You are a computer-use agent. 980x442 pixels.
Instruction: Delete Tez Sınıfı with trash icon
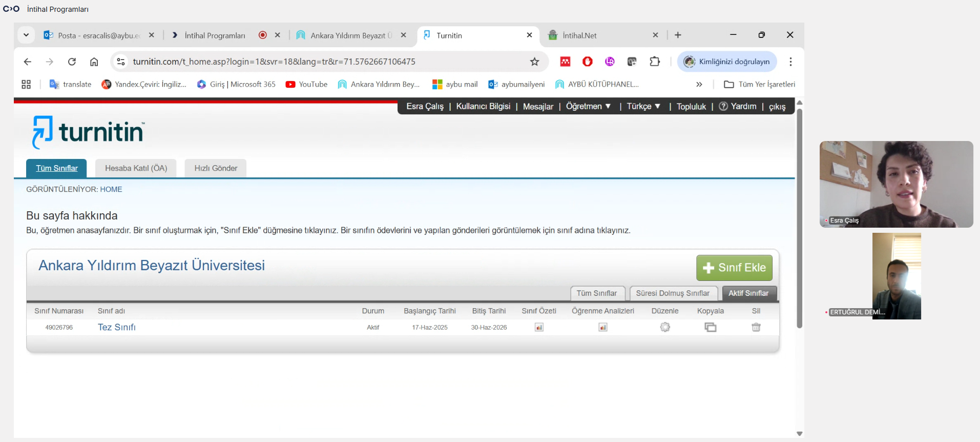tap(756, 327)
